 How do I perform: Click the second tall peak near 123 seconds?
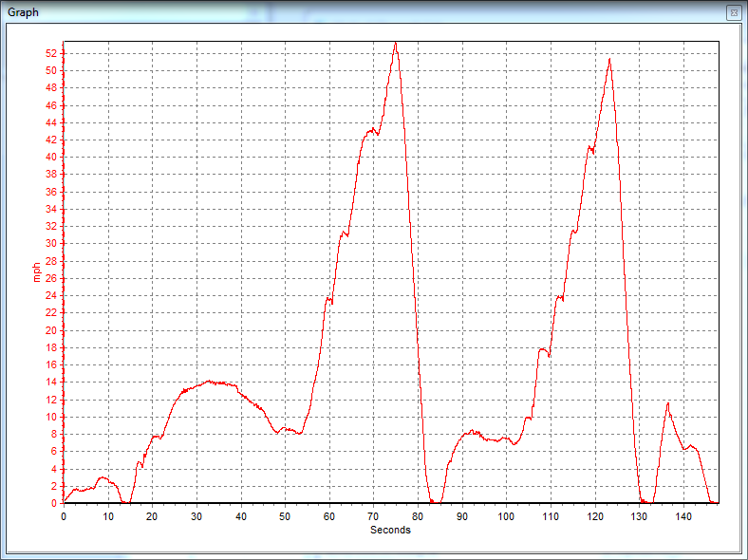pyautogui.click(x=608, y=60)
